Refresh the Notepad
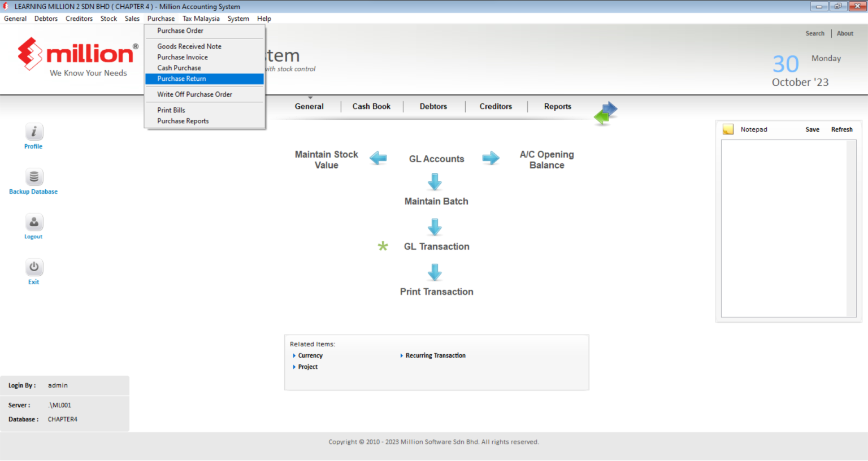The height and width of the screenshot is (461, 868). coord(841,129)
